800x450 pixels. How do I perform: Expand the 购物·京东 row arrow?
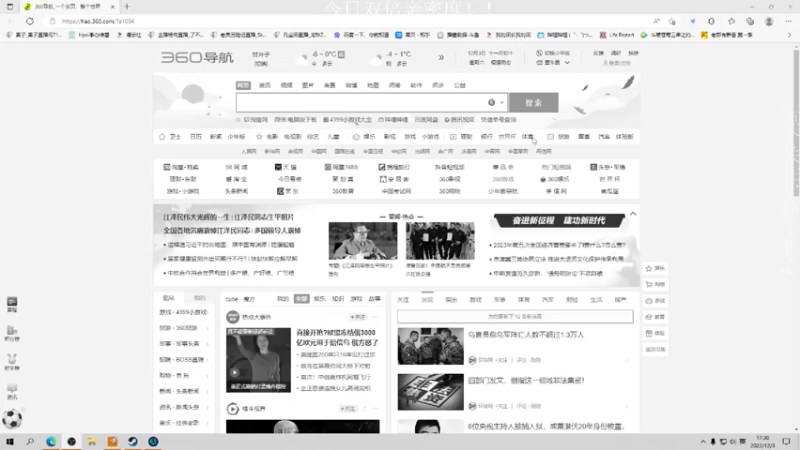point(207,376)
